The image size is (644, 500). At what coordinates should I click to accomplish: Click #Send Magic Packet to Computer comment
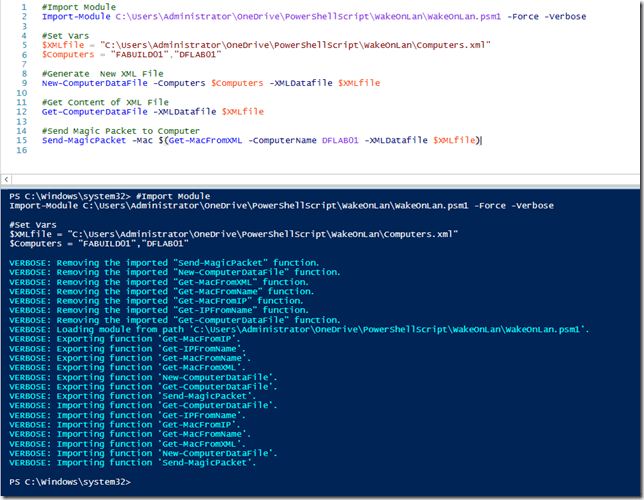(113, 131)
